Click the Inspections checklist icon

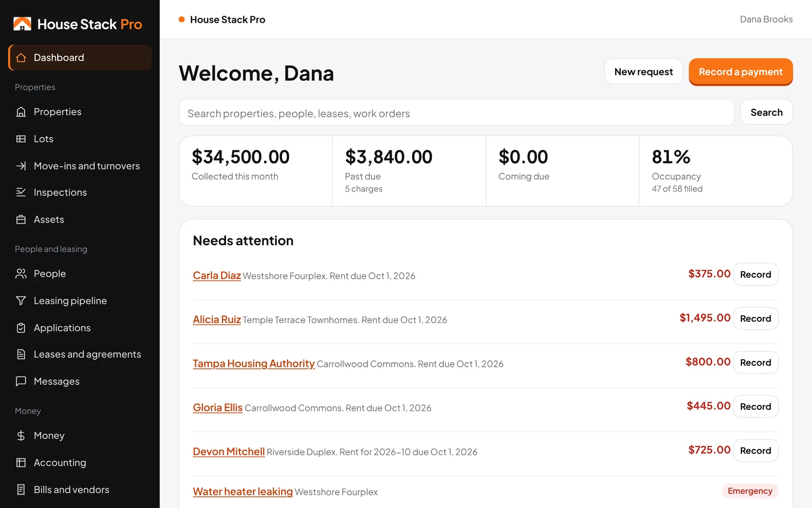(x=21, y=192)
